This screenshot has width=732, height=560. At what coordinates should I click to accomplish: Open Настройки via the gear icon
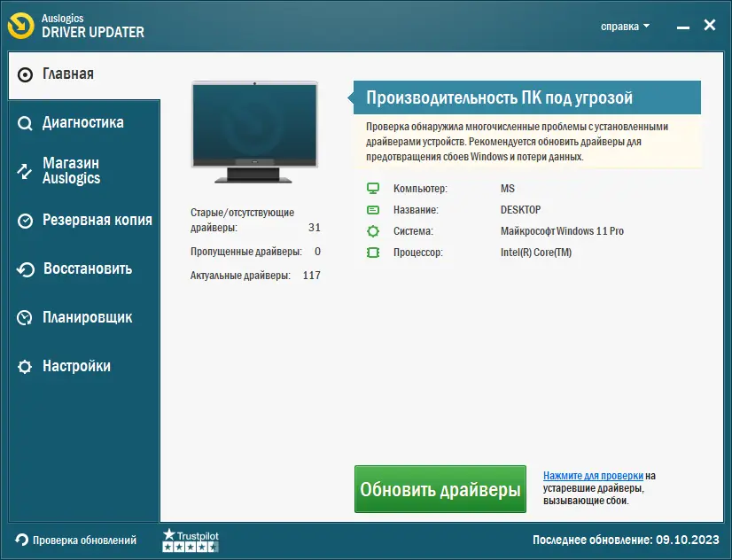27,366
